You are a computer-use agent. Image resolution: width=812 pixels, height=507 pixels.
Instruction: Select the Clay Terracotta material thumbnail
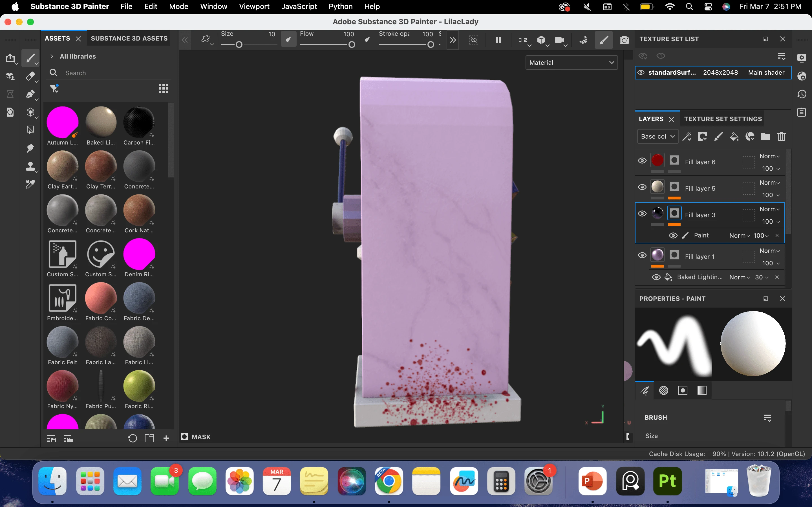(x=101, y=166)
